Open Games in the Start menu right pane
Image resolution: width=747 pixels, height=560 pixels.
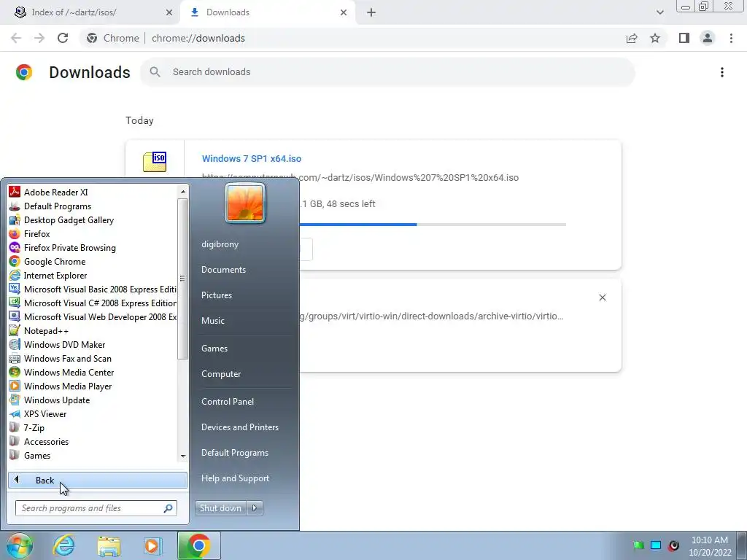[214, 348]
